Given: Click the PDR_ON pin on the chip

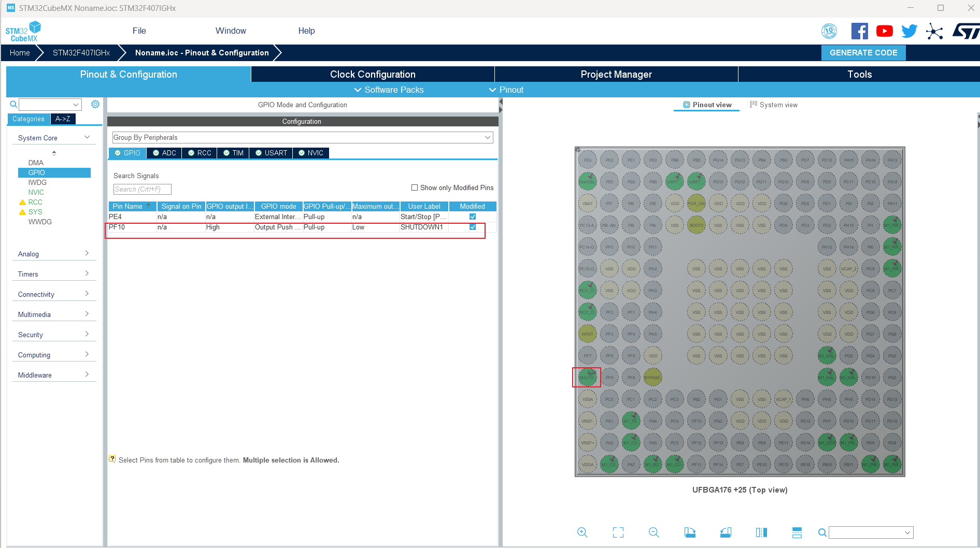Looking at the screenshot, I should pos(697,204).
